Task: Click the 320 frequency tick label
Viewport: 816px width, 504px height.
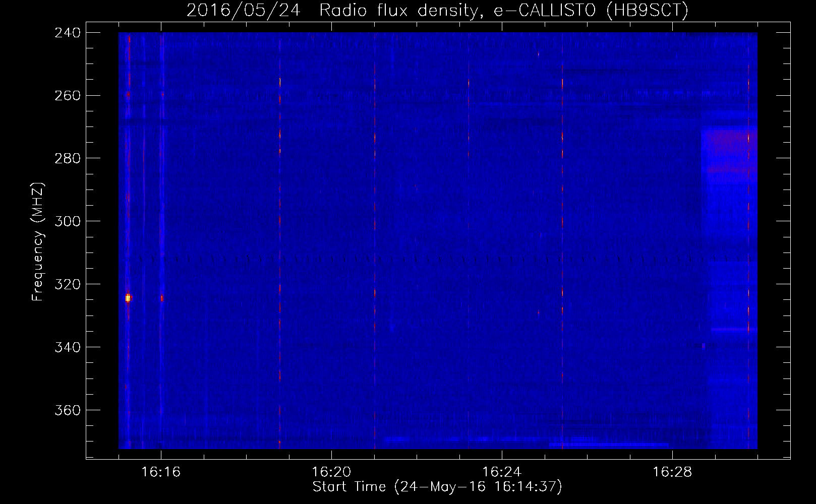Action: tap(67, 285)
